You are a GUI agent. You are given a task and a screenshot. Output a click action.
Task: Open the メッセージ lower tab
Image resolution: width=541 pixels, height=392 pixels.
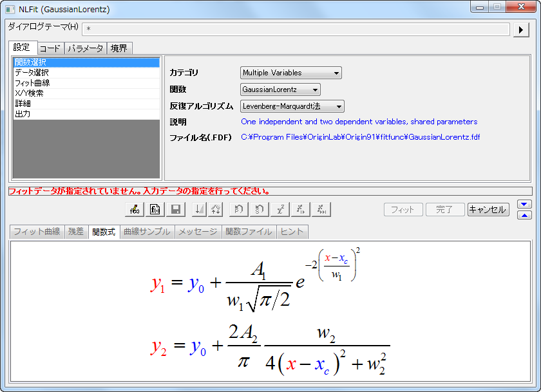tap(198, 231)
